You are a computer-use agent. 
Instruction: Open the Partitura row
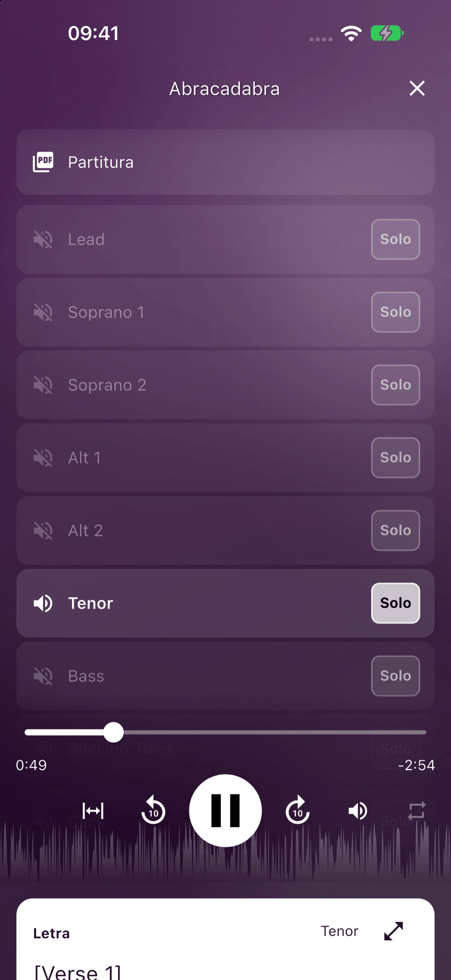pyautogui.click(x=225, y=162)
